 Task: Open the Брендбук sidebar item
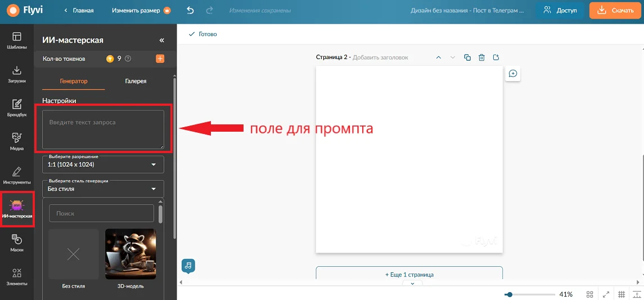pyautogui.click(x=17, y=108)
